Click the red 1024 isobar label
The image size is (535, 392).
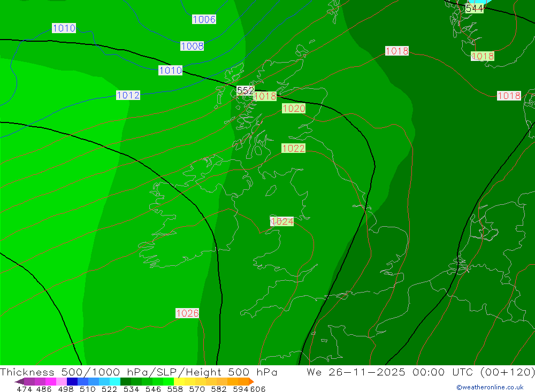point(282,221)
